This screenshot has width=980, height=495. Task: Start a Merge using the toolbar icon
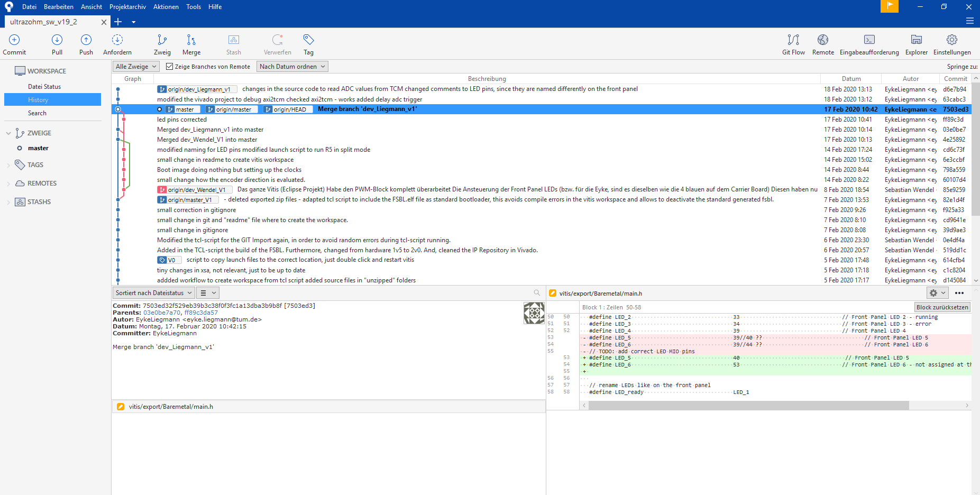(191, 44)
